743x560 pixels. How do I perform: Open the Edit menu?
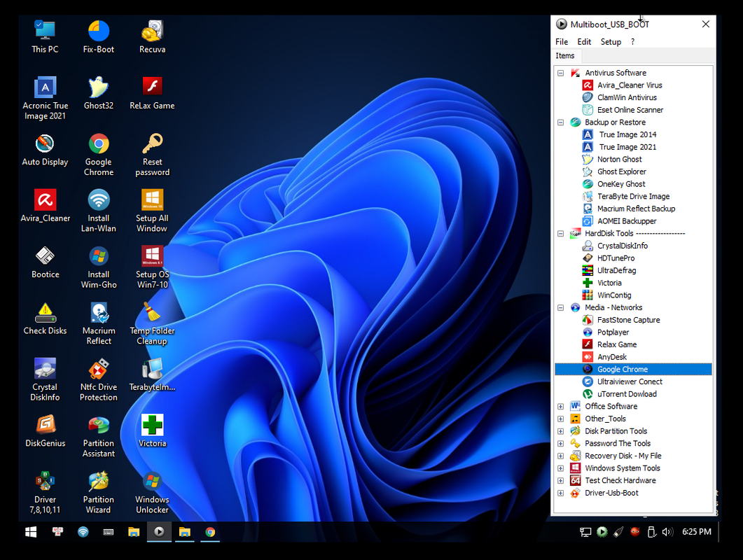(x=584, y=42)
